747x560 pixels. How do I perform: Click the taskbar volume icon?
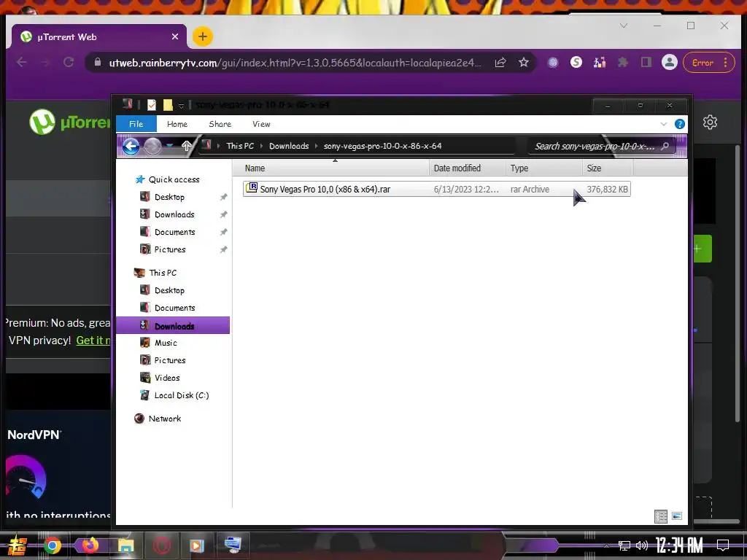pos(642,545)
